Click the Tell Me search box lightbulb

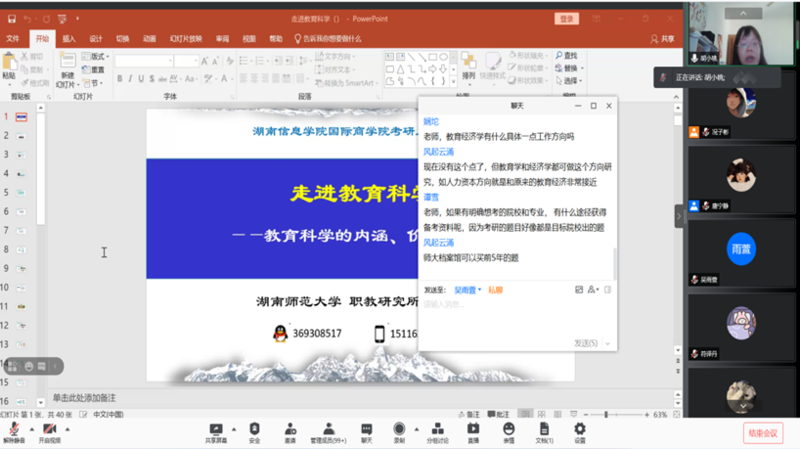coord(298,39)
